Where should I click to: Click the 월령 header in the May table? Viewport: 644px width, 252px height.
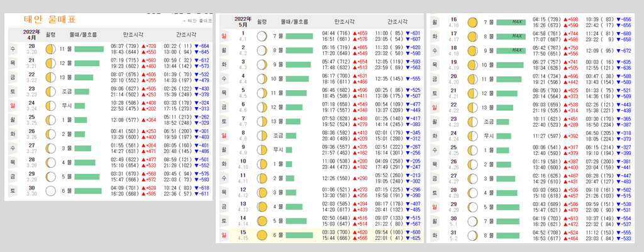click(262, 21)
